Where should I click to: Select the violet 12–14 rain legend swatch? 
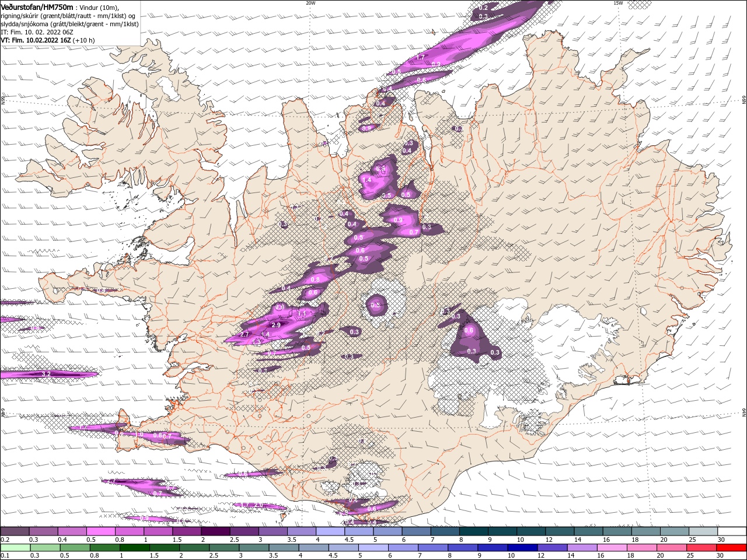(x=552, y=548)
